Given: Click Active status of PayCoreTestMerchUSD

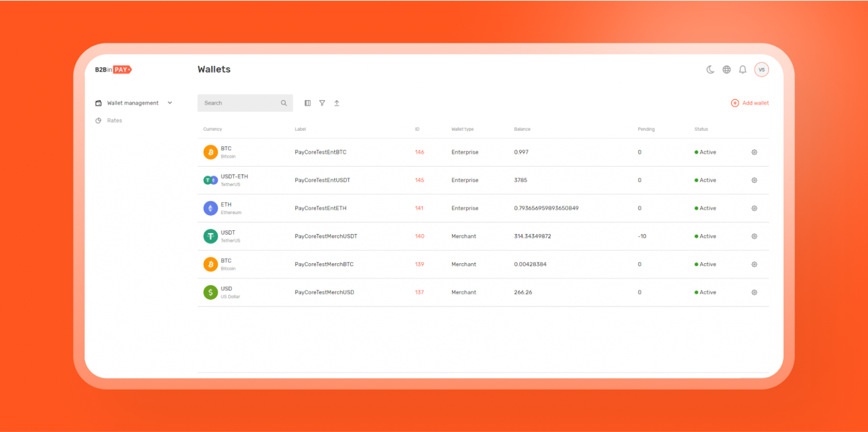Looking at the screenshot, I should tap(705, 292).
